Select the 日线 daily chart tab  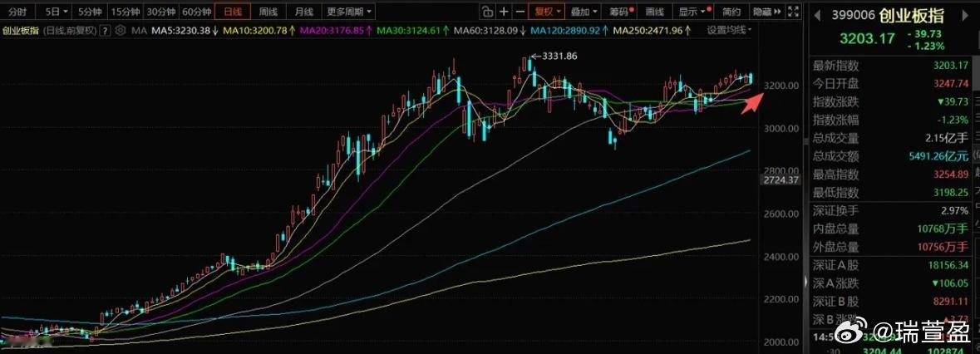tap(233, 12)
